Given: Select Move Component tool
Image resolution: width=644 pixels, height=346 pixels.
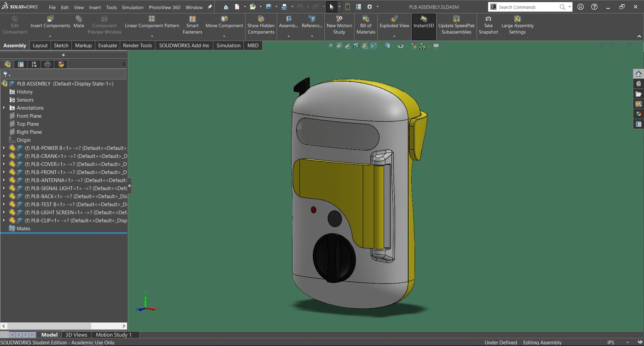Looking at the screenshot, I should [224, 22].
